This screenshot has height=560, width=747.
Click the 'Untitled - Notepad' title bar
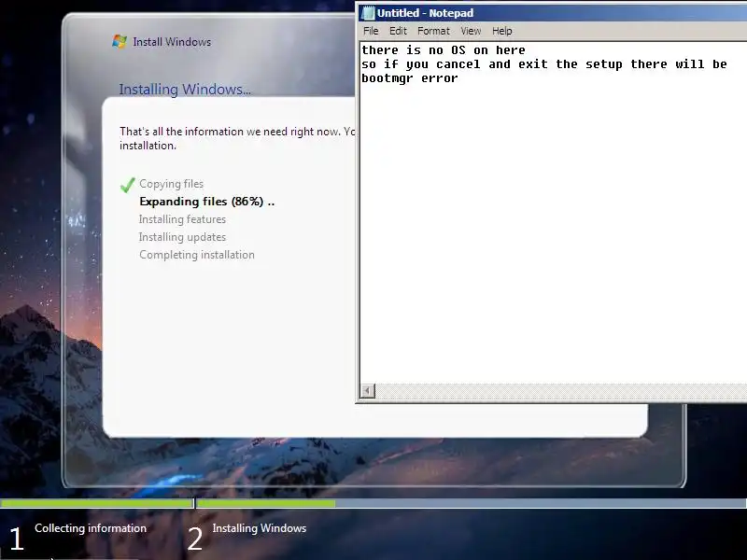pyautogui.click(x=553, y=13)
